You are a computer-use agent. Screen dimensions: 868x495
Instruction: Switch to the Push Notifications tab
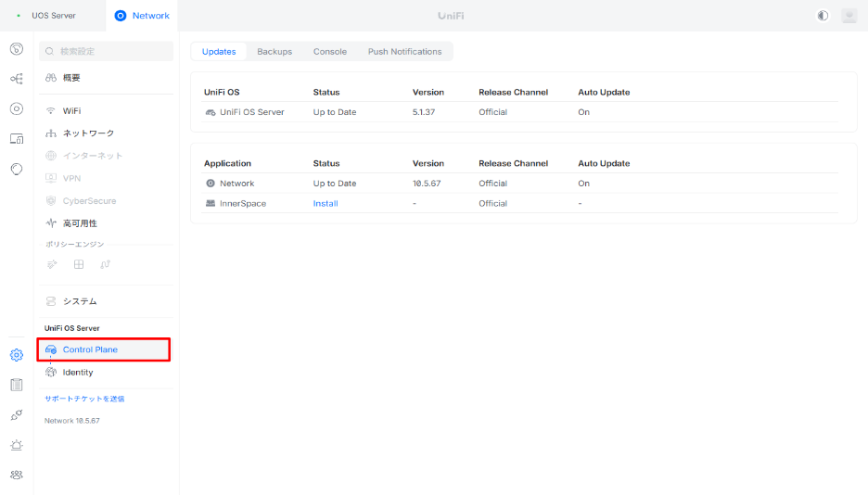click(x=404, y=51)
